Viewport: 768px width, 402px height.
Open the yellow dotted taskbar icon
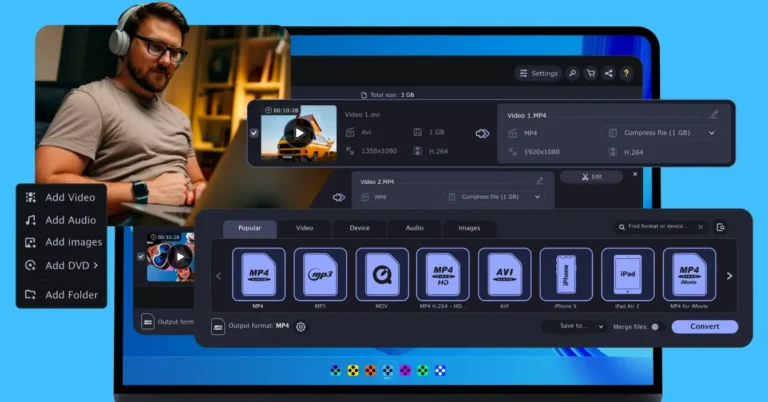coord(353,371)
